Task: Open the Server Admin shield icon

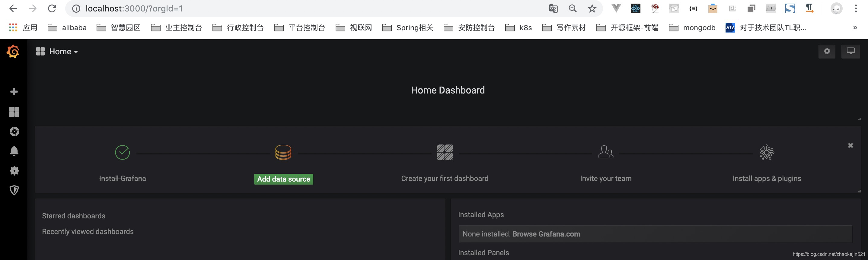Action: point(14,190)
